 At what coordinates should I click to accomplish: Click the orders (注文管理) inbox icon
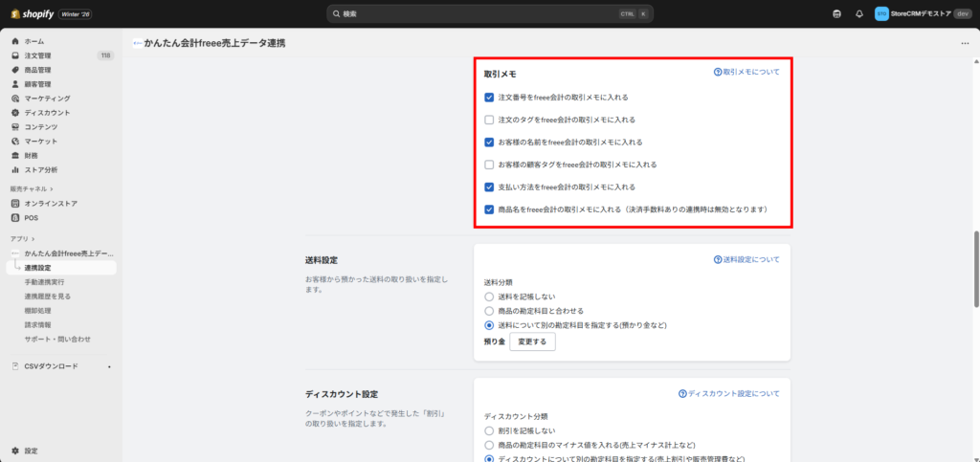click(x=15, y=55)
